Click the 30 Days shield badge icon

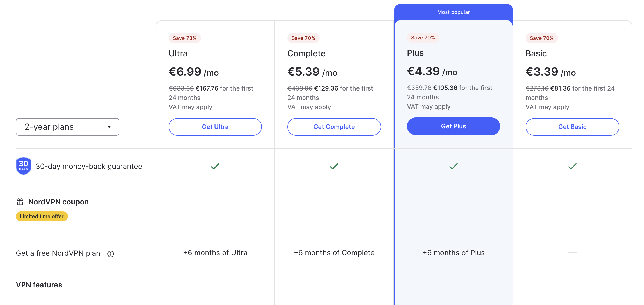pos(24,166)
